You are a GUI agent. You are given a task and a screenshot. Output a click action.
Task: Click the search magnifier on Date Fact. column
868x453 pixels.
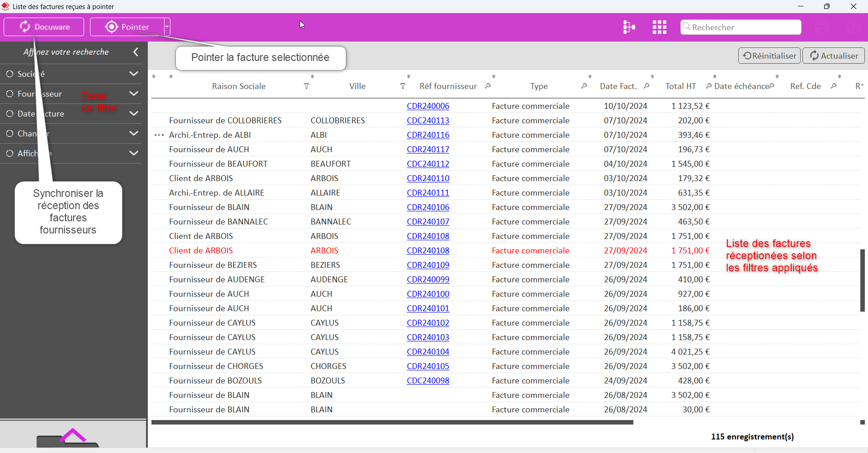[x=647, y=86]
